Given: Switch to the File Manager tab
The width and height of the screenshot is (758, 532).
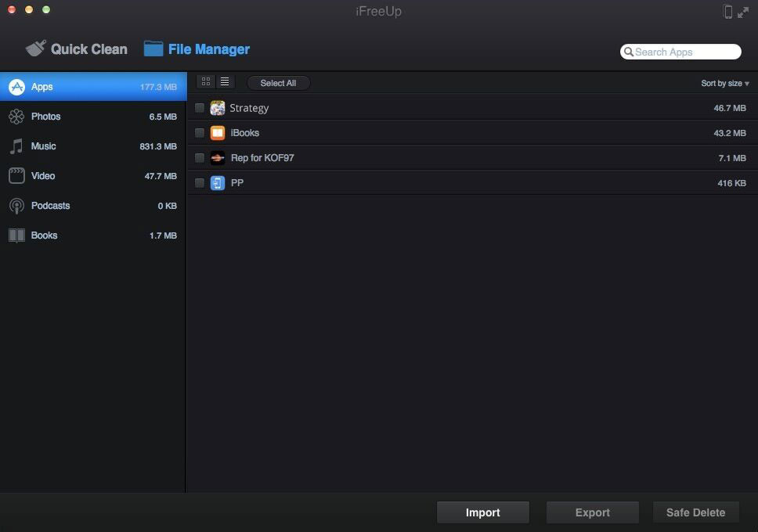Looking at the screenshot, I should (x=197, y=49).
